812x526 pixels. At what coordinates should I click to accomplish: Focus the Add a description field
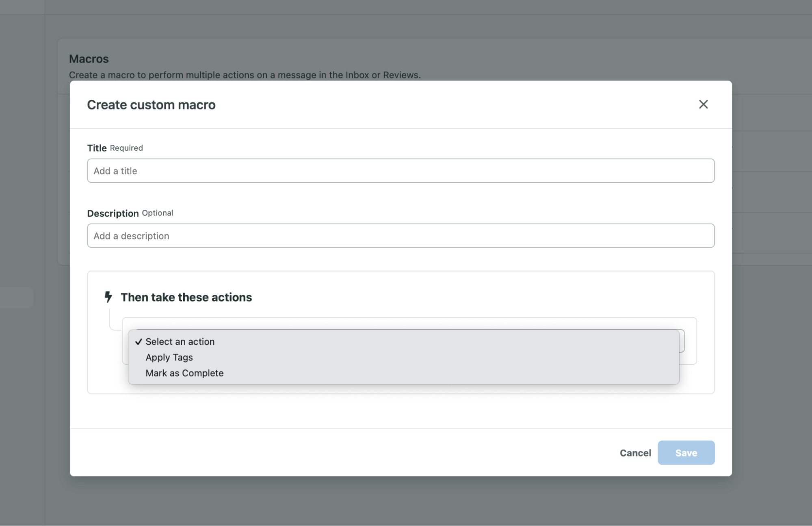pyautogui.click(x=400, y=236)
